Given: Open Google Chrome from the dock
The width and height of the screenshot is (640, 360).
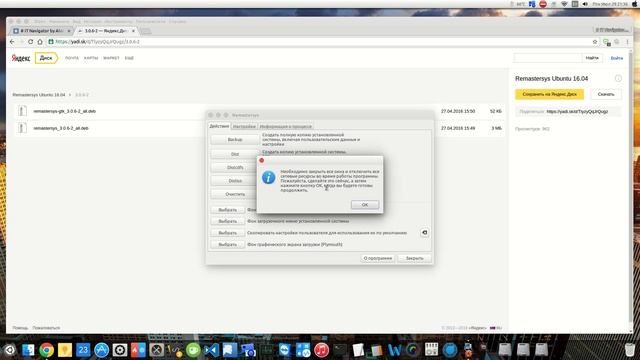Looking at the screenshot, I should click(47, 350).
